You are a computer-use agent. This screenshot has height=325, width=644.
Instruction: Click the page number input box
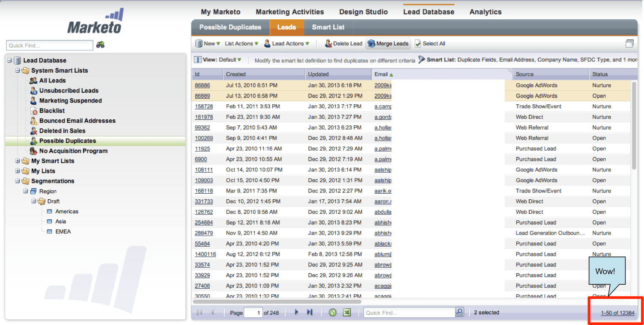253,313
